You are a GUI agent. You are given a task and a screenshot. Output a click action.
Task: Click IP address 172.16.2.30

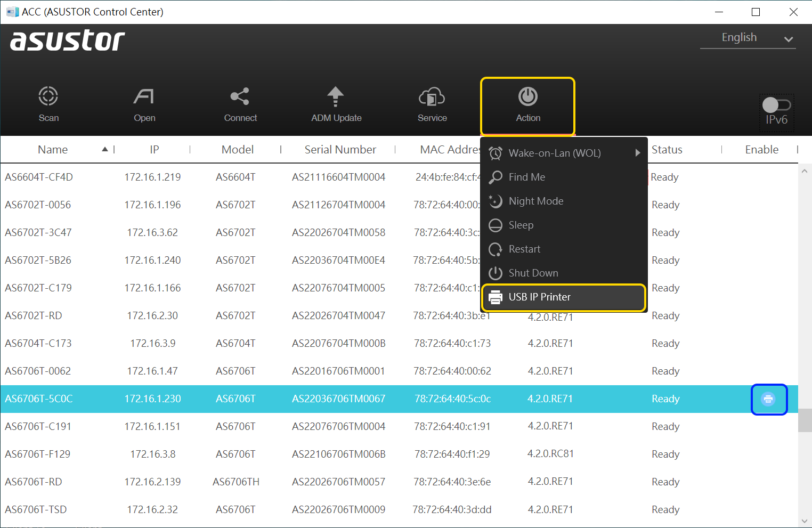[153, 316]
